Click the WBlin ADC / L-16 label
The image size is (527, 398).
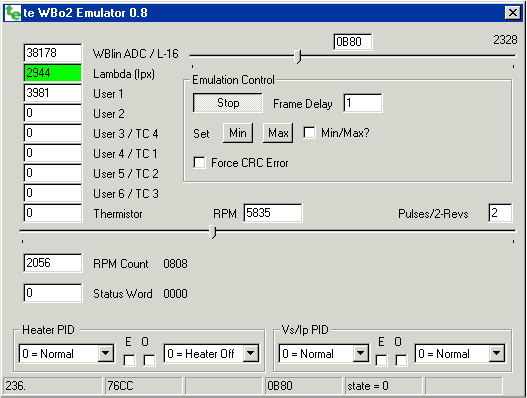136,54
